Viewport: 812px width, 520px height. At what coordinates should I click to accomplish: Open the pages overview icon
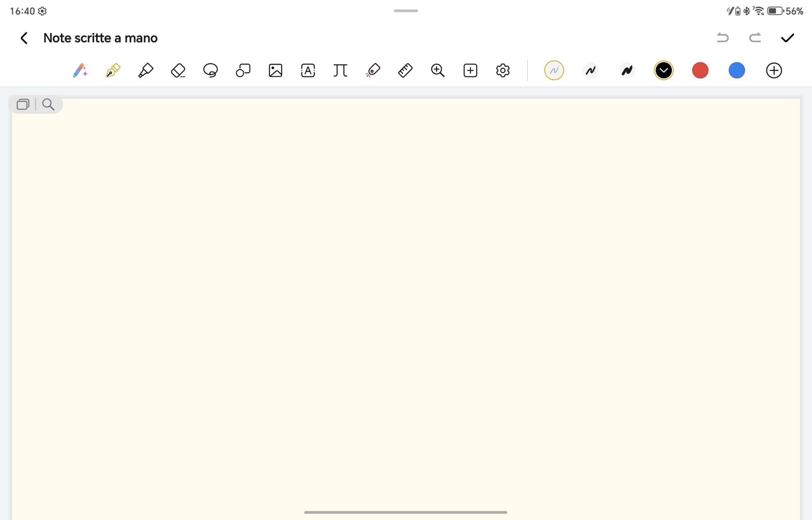(23, 104)
